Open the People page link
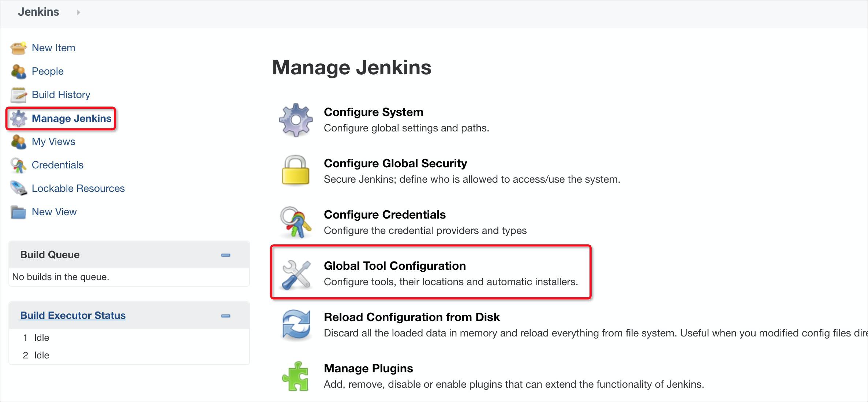The width and height of the screenshot is (868, 402). (48, 71)
